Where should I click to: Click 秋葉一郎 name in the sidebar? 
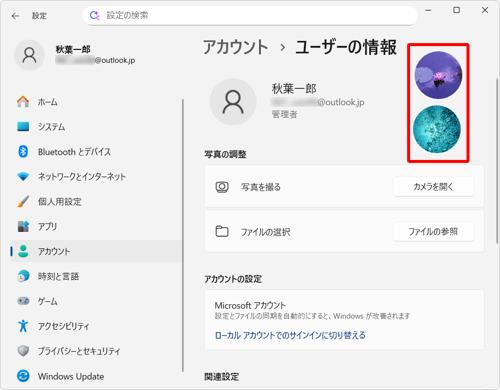click(x=73, y=49)
